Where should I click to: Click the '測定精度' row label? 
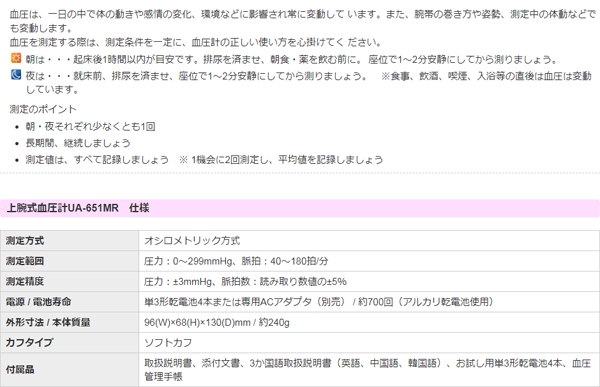25,281
